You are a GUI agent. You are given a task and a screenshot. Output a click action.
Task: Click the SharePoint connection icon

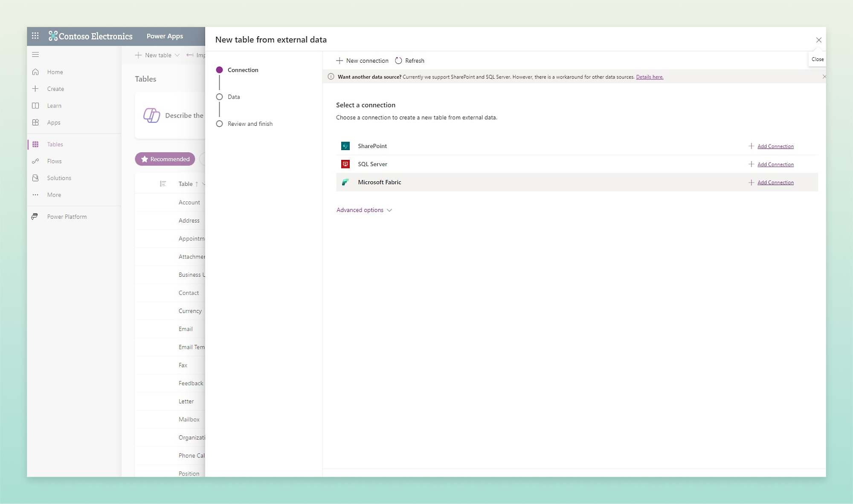346,146
